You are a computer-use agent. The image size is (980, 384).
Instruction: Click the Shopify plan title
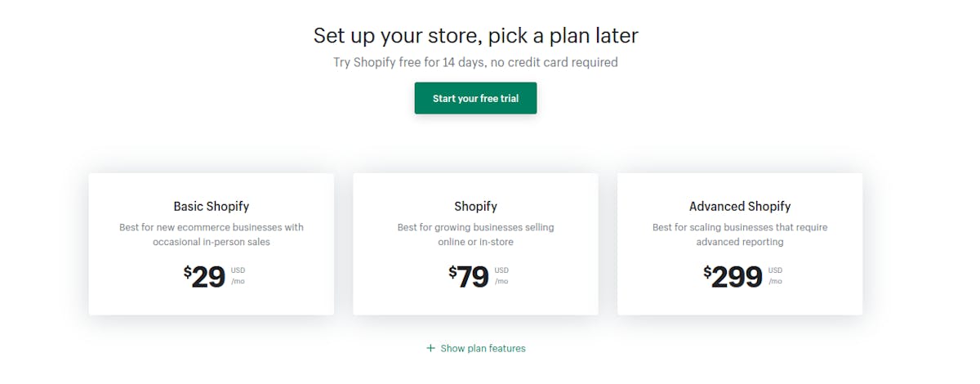tap(475, 207)
